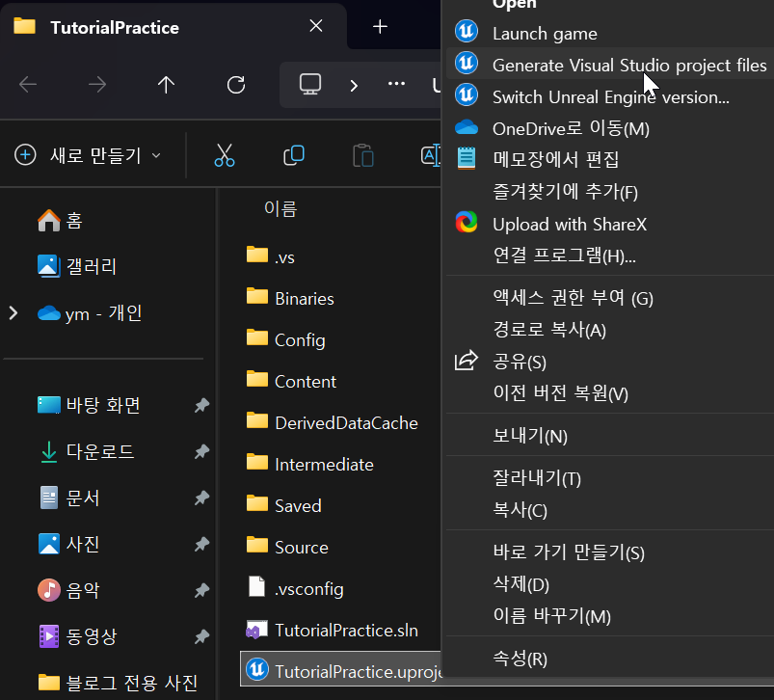Click the Cut scissors icon in toolbar
The width and height of the screenshot is (774, 700).
(225, 155)
